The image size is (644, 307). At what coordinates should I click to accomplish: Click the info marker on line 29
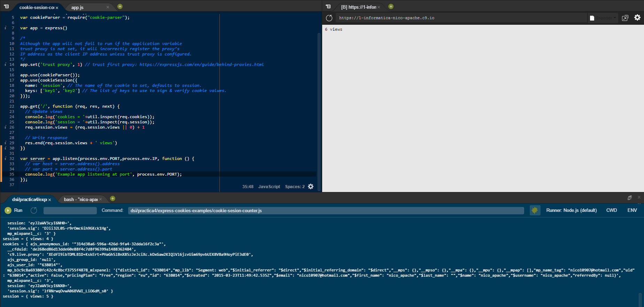tap(5, 143)
